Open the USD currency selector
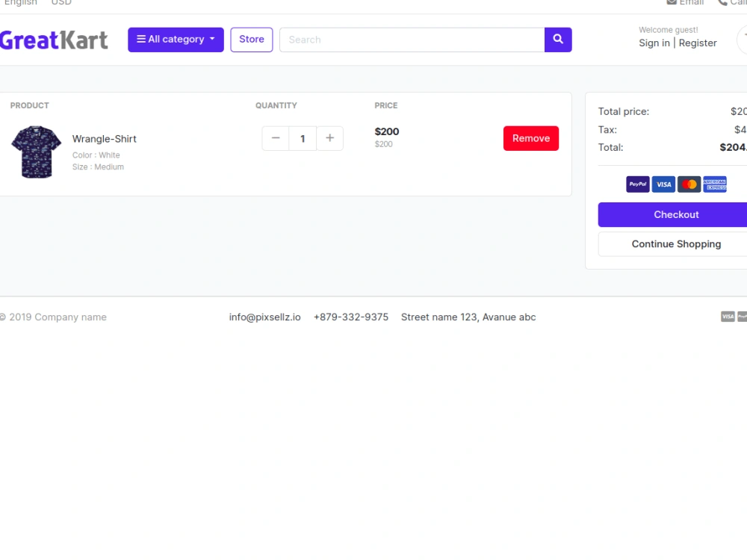This screenshot has width=747, height=560. point(61,3)
